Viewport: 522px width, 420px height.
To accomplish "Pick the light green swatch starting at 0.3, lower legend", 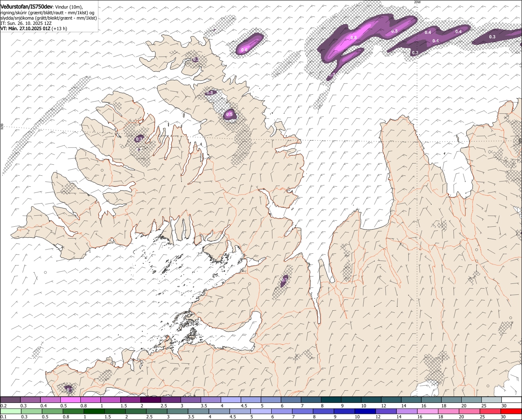I will click(x=31, y=411).
